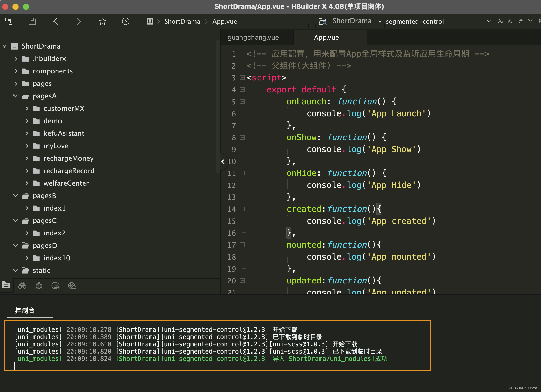Click the file explorer toggle icon
This screenshot has width=541, height=392.
click(x=6, y=286)
